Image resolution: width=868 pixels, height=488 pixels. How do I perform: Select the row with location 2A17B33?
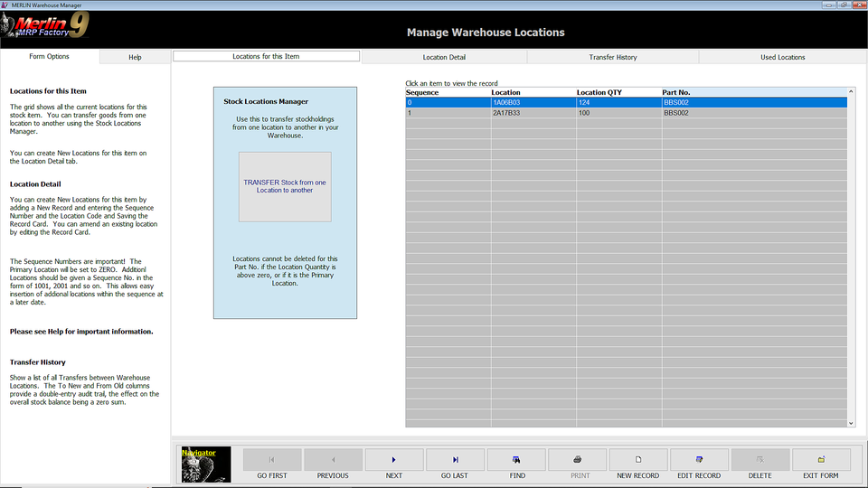(x=533, y=113)
